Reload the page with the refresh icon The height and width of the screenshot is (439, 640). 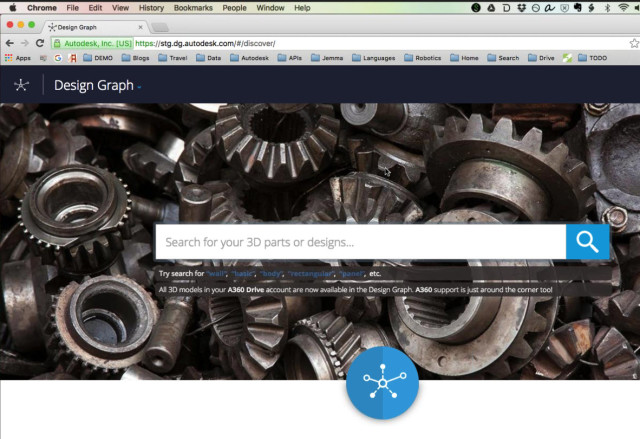point(40,43)
